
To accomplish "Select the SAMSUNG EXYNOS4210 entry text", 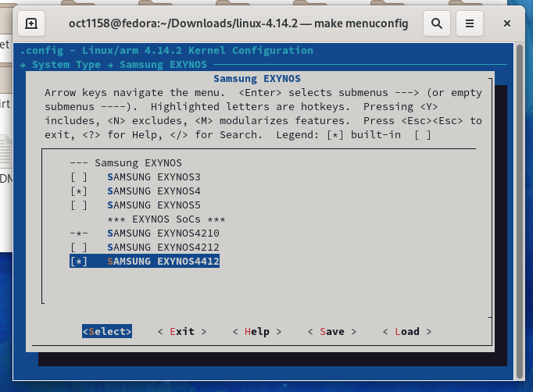I will [x=163, y=233].
